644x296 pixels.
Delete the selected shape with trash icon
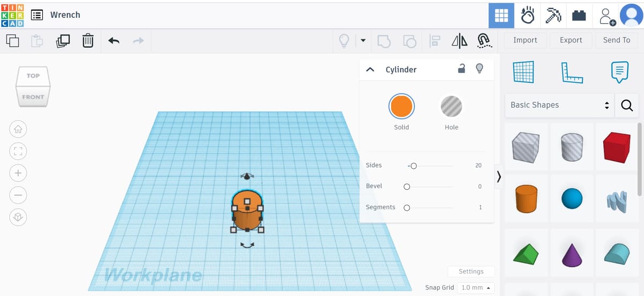point(88,40)
